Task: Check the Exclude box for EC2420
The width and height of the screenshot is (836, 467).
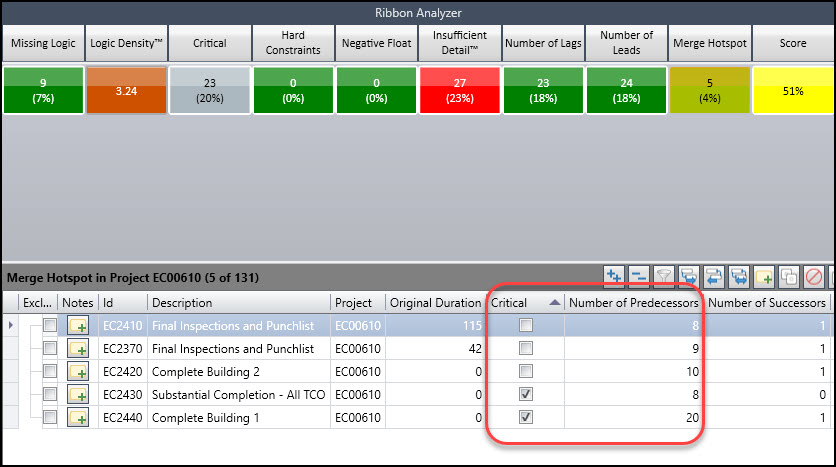Action: click(x=50, y=371)
